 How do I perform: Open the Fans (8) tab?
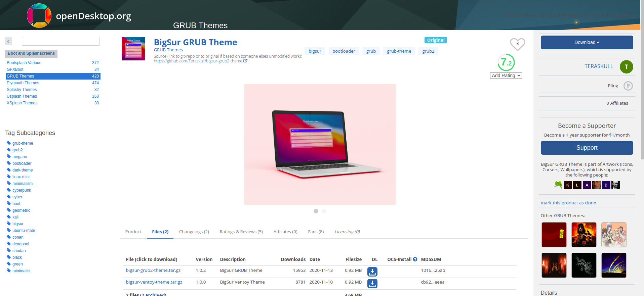(316, 232)
